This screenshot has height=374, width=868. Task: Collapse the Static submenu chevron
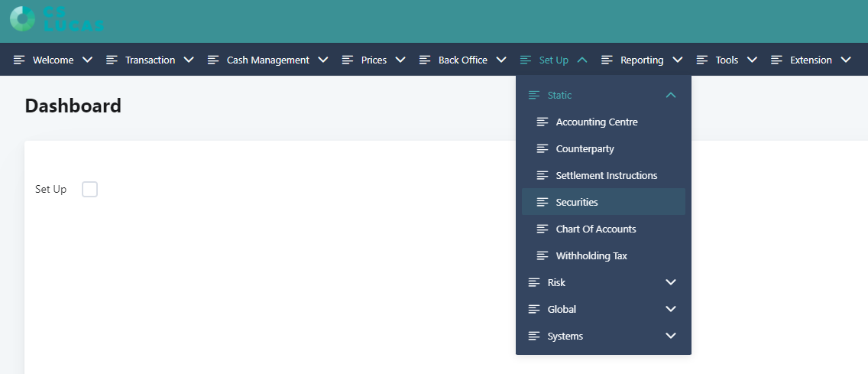click(x=670, y=96)
